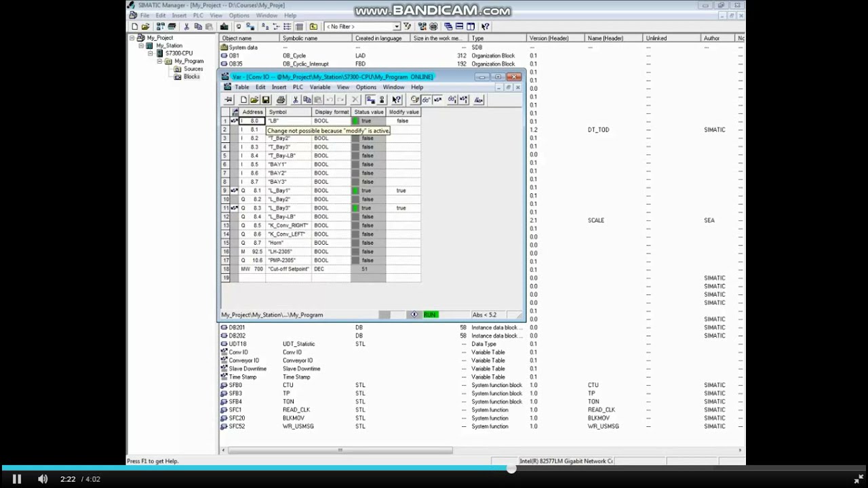The image size is (868, 488).
Task: Select Slave Downtime variable table entry
Action: pos(248,369)
